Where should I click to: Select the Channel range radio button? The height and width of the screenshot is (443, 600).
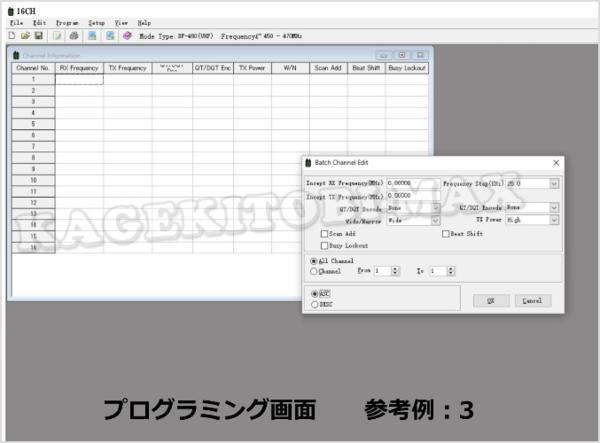[314, 271]
